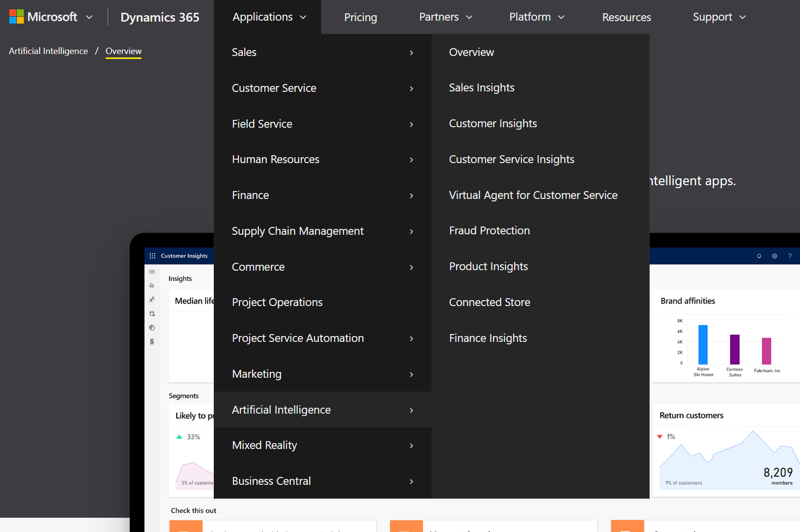Click the 8,209 members value
800x532 pixels.
(x=778, y=475)
